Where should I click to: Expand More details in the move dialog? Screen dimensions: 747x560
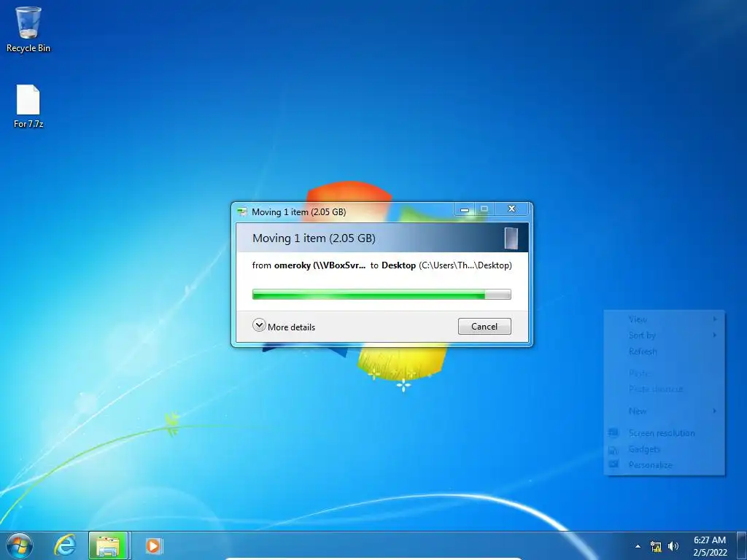pyautogui.click(x=284, y=327)
